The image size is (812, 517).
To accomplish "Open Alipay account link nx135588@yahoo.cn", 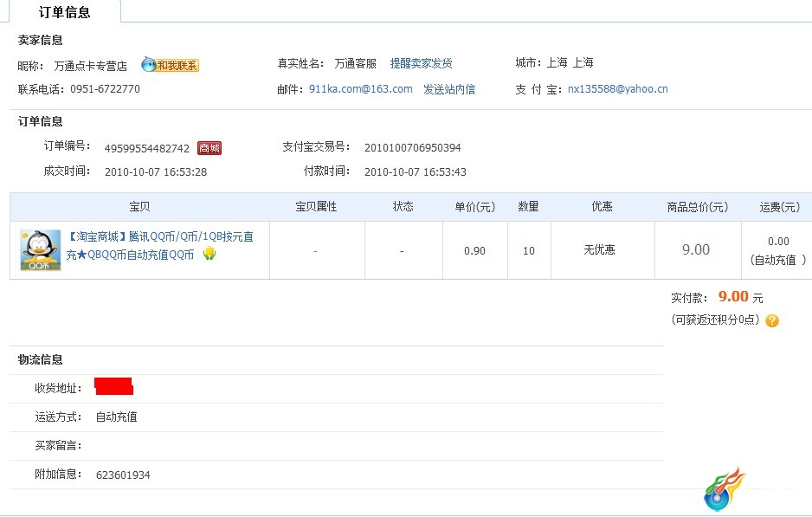I will click(618, 89).
